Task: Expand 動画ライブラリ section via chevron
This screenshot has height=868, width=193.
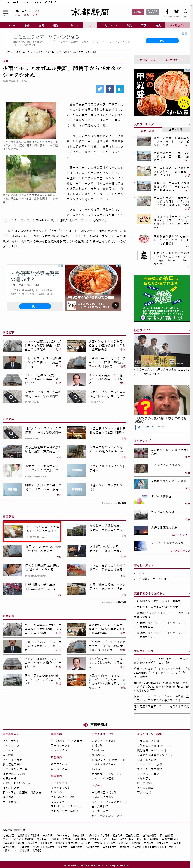Action: pyautogui.click(x=189, y=330)
